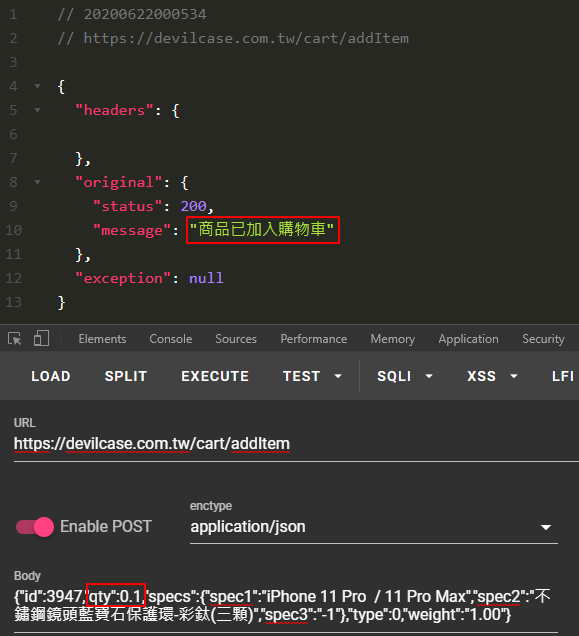Image resolution: width=579 pixels, height=636 pixels.
Task: Switch to the Console tab
Action: pos(171,339)
